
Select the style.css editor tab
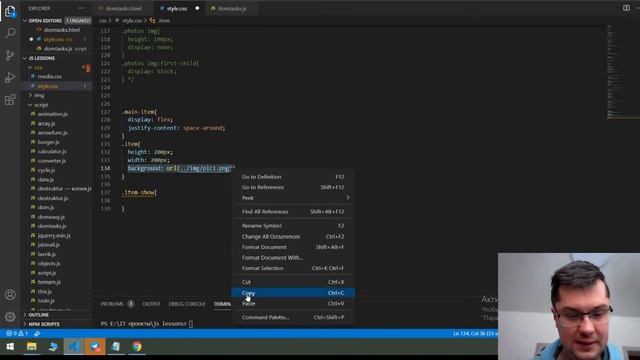[x=176, y=8]
